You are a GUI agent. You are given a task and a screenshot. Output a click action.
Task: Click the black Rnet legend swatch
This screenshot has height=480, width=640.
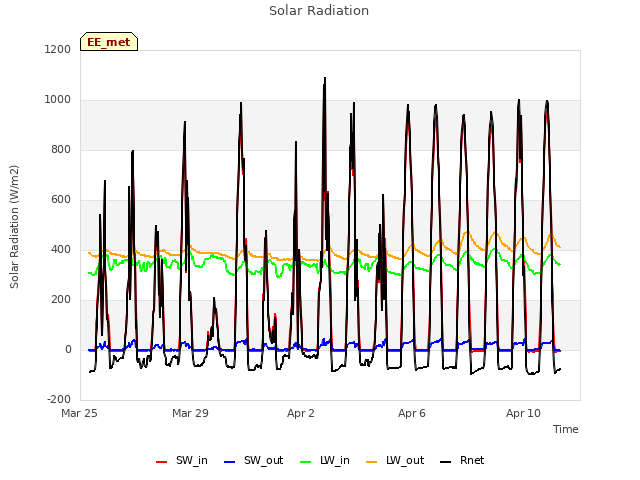pos(446,462)
